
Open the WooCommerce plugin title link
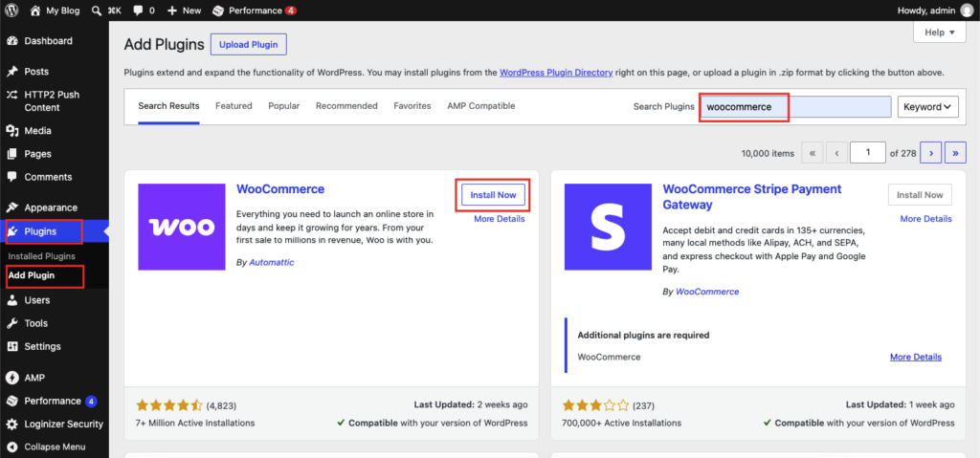pos(280,189)
